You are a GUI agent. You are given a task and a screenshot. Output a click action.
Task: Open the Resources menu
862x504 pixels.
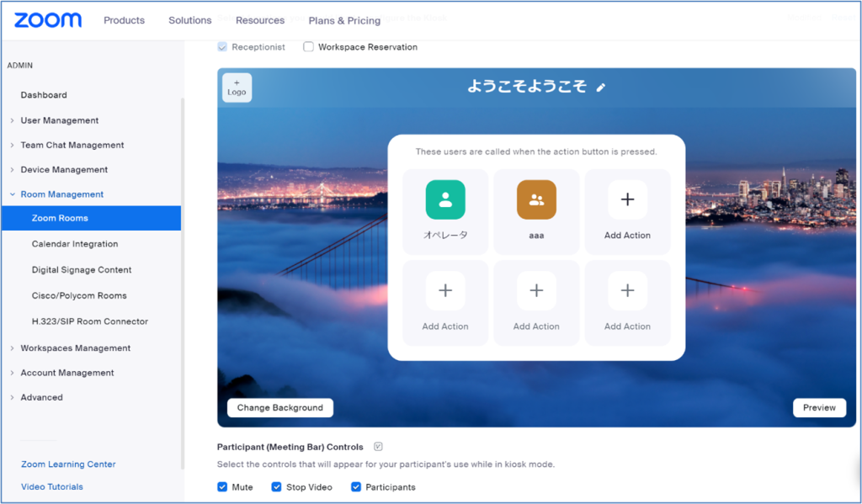click(x=260, y=20)
